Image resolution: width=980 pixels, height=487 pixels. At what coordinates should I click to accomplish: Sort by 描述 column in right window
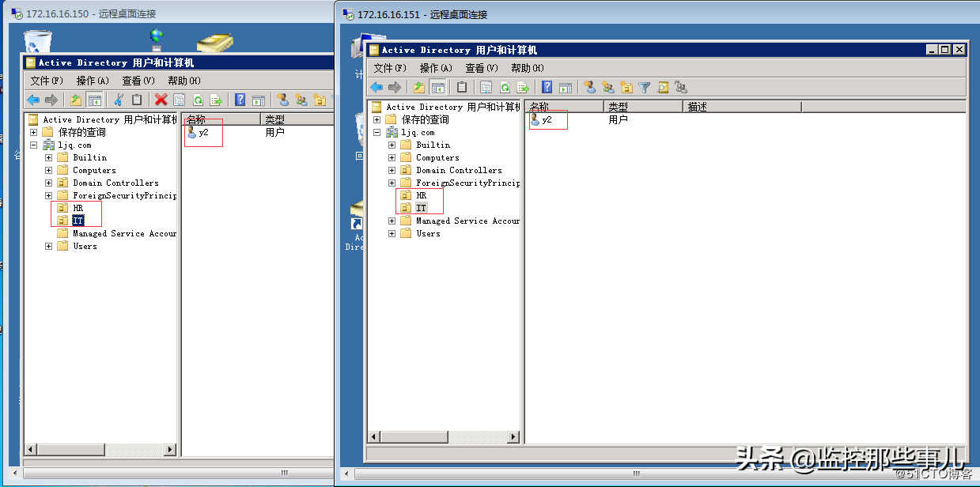click(742, 107)
